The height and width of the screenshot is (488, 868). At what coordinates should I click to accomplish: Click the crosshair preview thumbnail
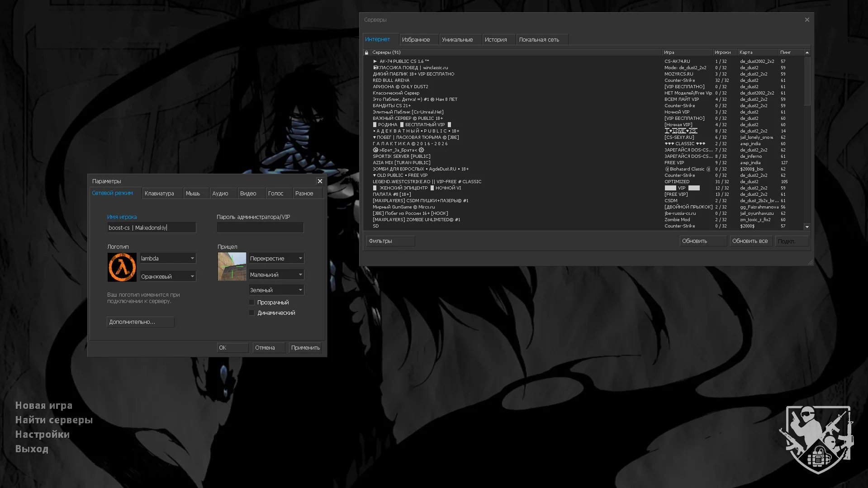click(x=232, y=266)
